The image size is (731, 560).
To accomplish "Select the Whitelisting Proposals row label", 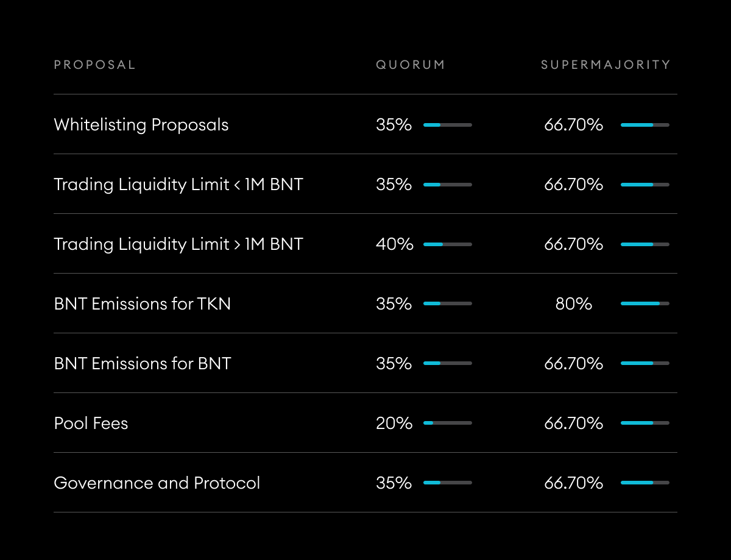I will tap(141, 125).
